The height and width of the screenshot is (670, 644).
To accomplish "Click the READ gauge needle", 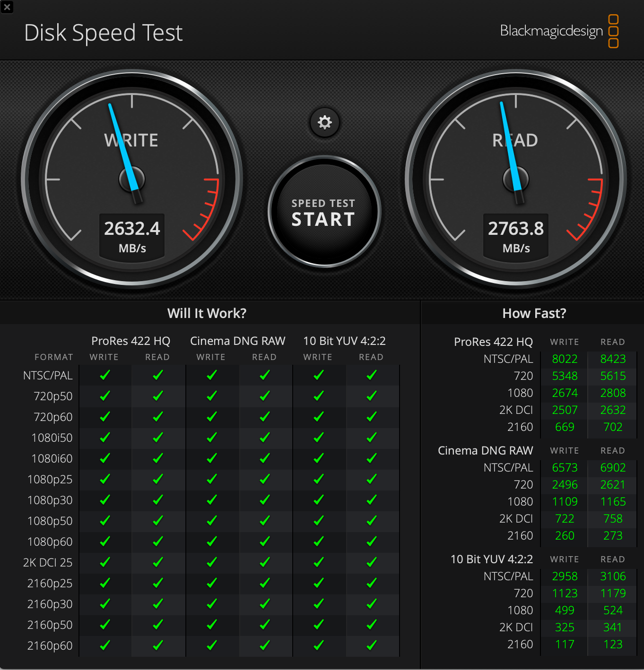I will coord(508,146).
